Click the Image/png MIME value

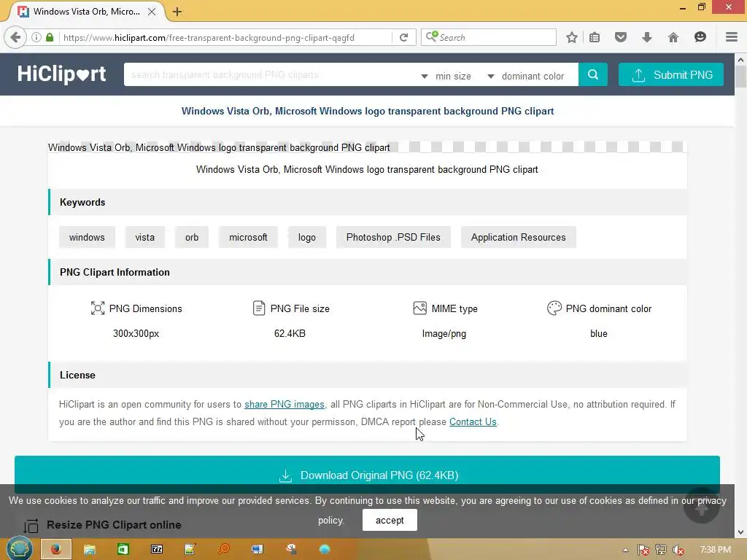(444, 334)
